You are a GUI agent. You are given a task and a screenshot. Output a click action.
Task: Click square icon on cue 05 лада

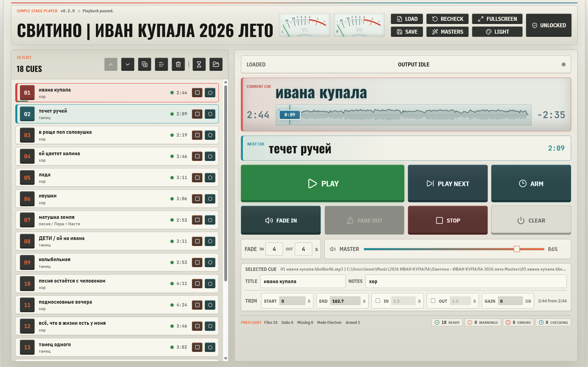197,178
